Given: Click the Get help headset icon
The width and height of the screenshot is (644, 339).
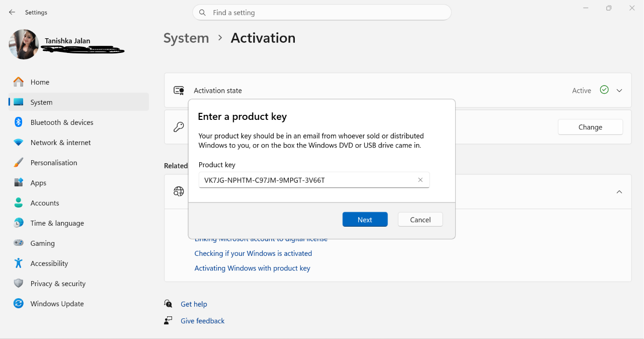Looking at the screenshot, I should (168, 304).
